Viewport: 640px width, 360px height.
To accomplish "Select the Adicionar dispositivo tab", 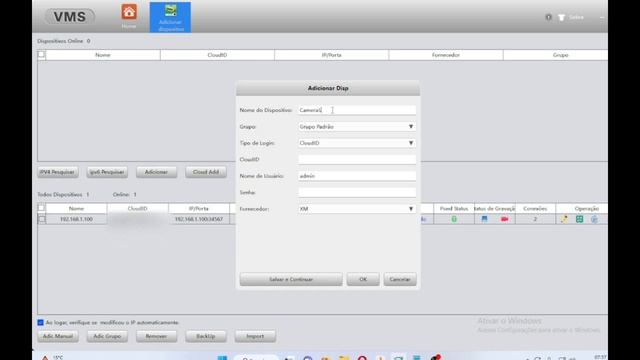I will (170, 17).
